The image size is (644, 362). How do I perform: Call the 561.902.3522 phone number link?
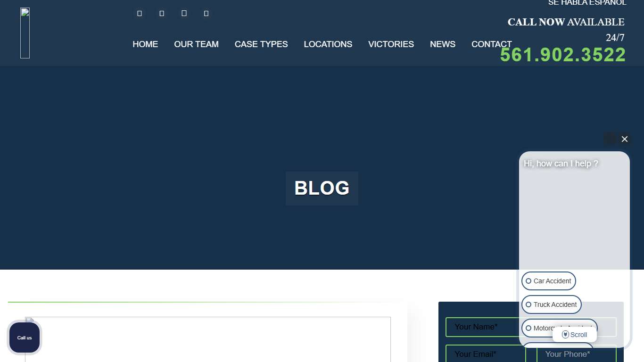[562, 55]
